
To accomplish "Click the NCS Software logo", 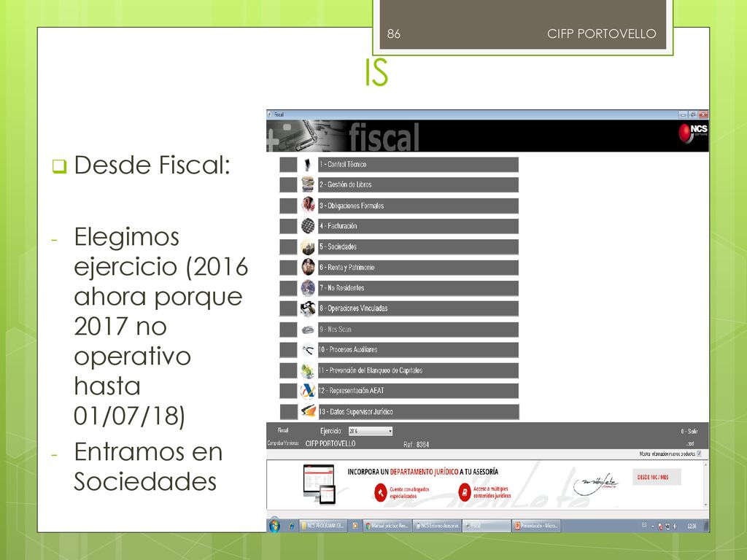I will pos(693,133).
